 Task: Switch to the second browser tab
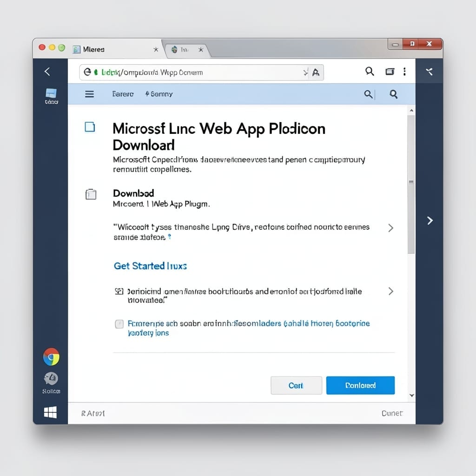click(x=187, y=50)
